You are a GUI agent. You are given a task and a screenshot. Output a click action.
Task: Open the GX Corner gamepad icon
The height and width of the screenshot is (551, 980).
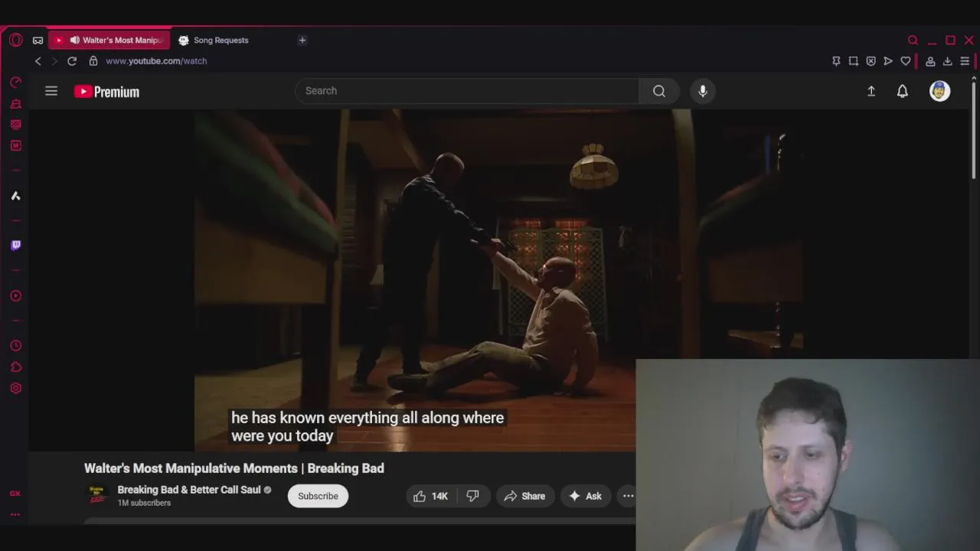point(38,40)
